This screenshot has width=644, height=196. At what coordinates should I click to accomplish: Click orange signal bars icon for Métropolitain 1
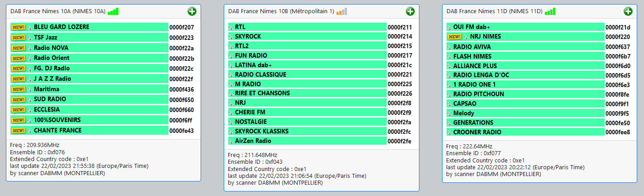point(342,11)
